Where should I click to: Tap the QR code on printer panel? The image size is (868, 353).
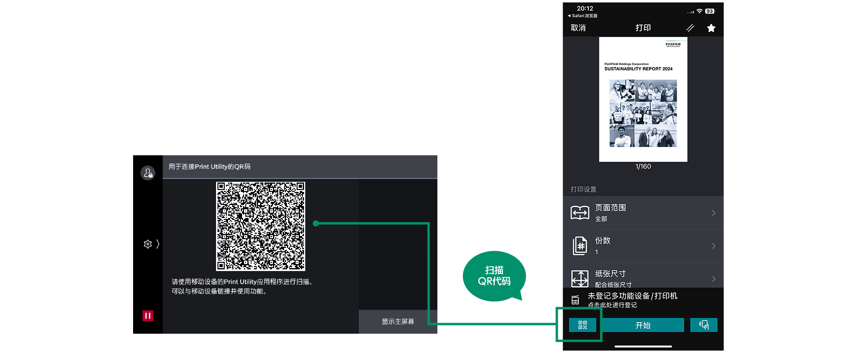pyautogui.click(x=260, y=226)
